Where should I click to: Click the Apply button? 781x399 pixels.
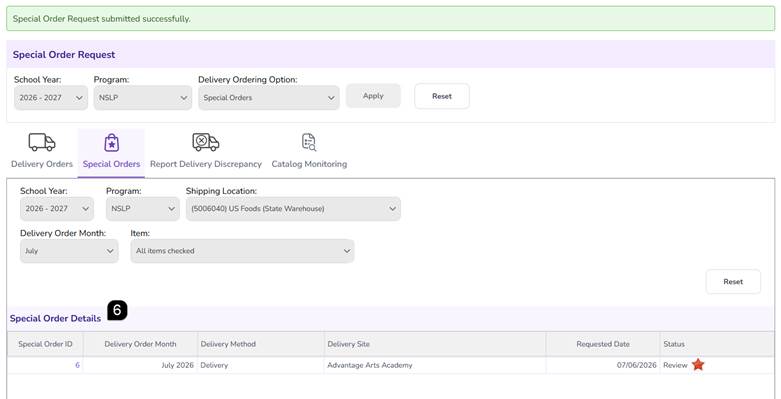[x=373, y=96]
